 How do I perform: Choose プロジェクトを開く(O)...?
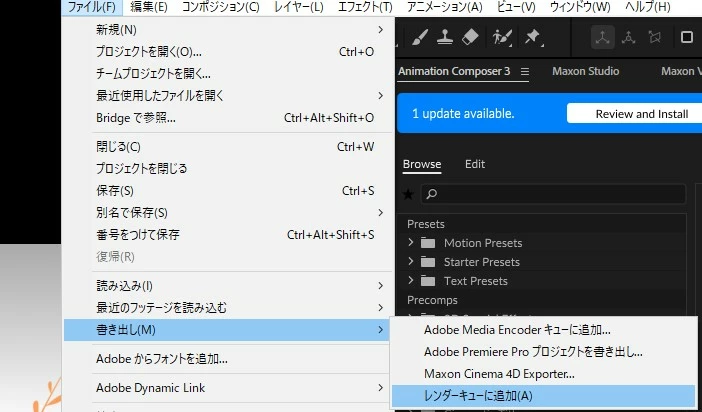click(x=227, y=52)
